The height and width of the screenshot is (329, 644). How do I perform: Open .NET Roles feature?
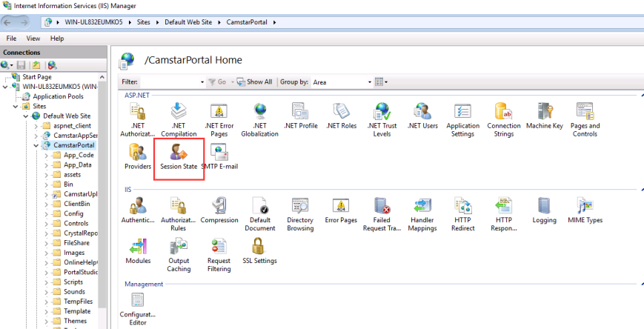(341, 116)
